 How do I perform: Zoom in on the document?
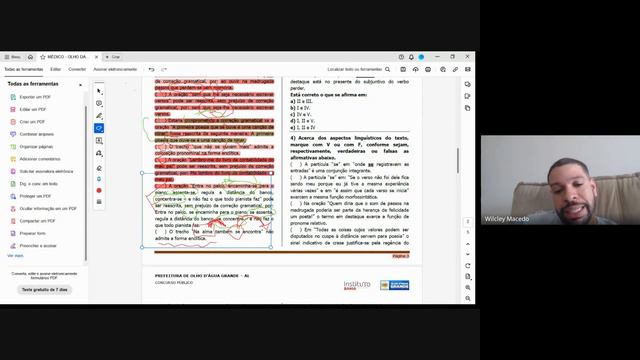[x=468, y=288]
